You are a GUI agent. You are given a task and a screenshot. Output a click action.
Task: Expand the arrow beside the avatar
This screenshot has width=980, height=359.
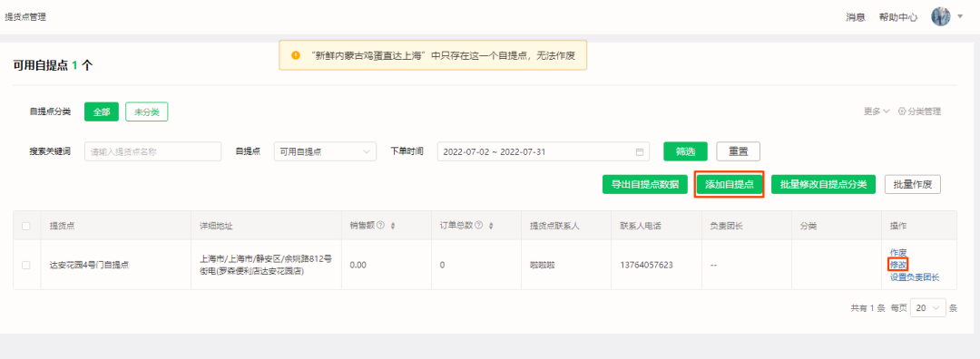(961, 16)
